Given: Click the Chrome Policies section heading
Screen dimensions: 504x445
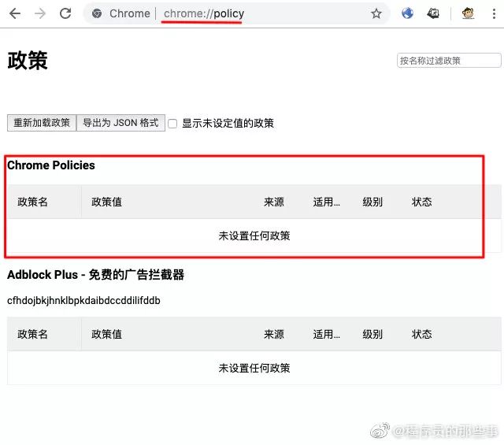Looking at the screenshot, I should (51, 165).
